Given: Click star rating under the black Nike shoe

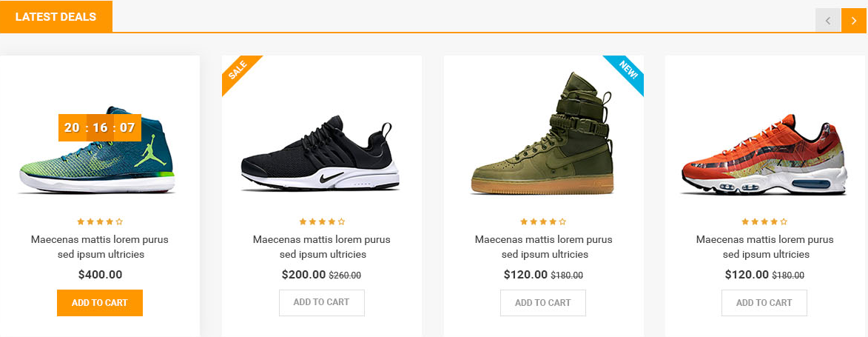Looking at the screenshot, I should (322, 221).
